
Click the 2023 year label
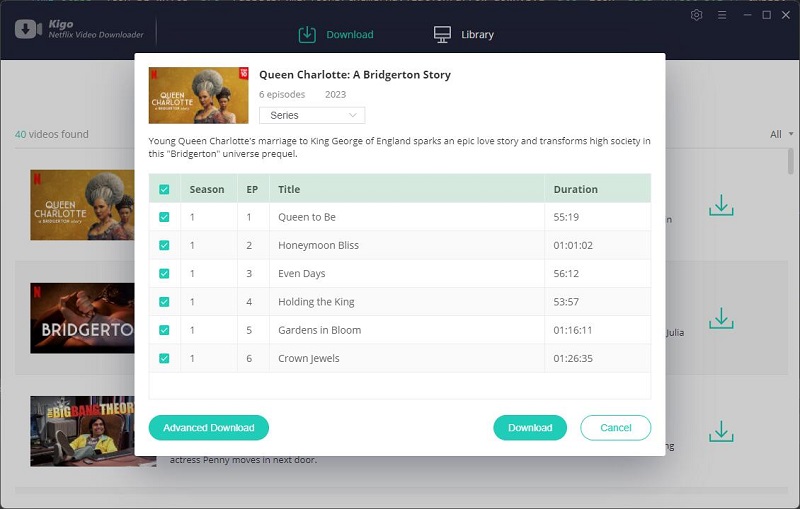point(335,94)
